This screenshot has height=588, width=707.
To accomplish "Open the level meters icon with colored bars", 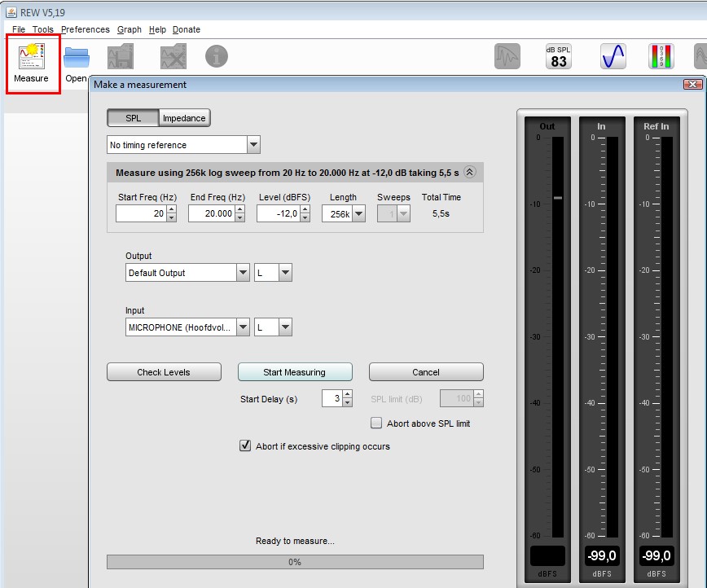I will pos(661,56).
